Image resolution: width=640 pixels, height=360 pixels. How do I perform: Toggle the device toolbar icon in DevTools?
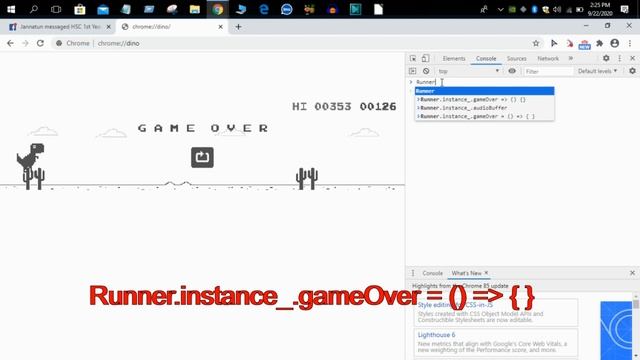[x=425, y=58]
